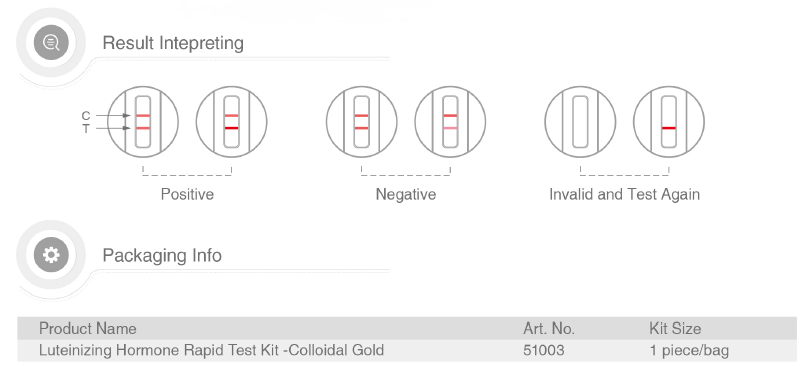
Task: Click the Positive caption
Action: tap(187, 194)
